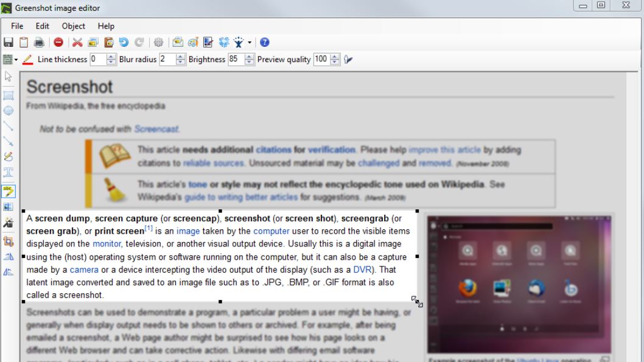The image size is (644, 362).
Task: Select the Draw Ellipse tool
Action: [x=8, y=111]
